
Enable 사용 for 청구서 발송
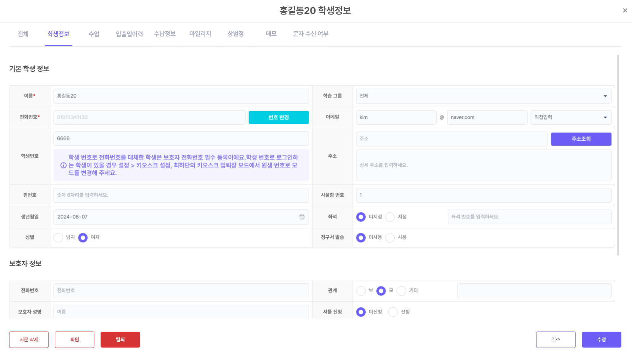pyautogui.click(x=390, y=237)
